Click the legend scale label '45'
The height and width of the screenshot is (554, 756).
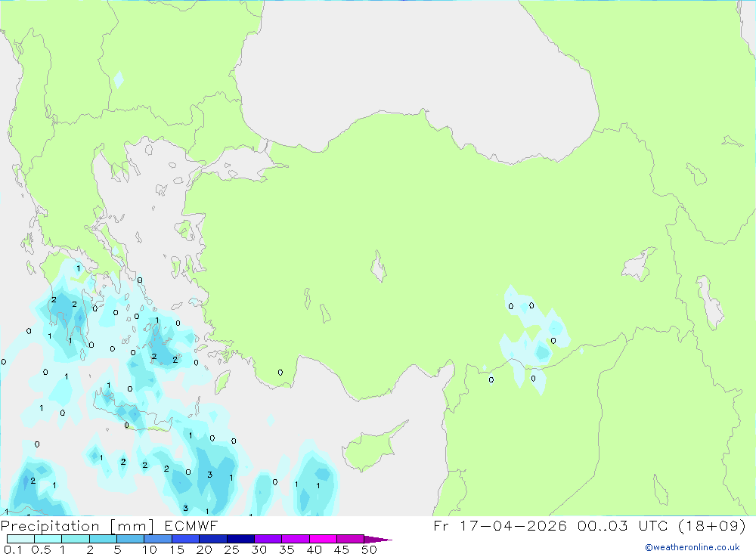coord(342,549)
